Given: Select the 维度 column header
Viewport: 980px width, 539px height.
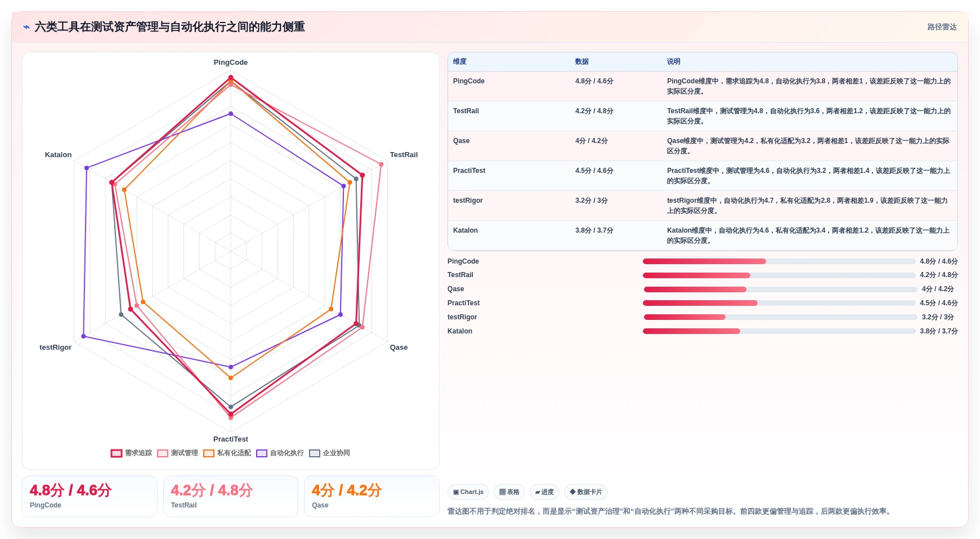Looking at the screenshot, I should pyautogui.click(x=460, y=61).
